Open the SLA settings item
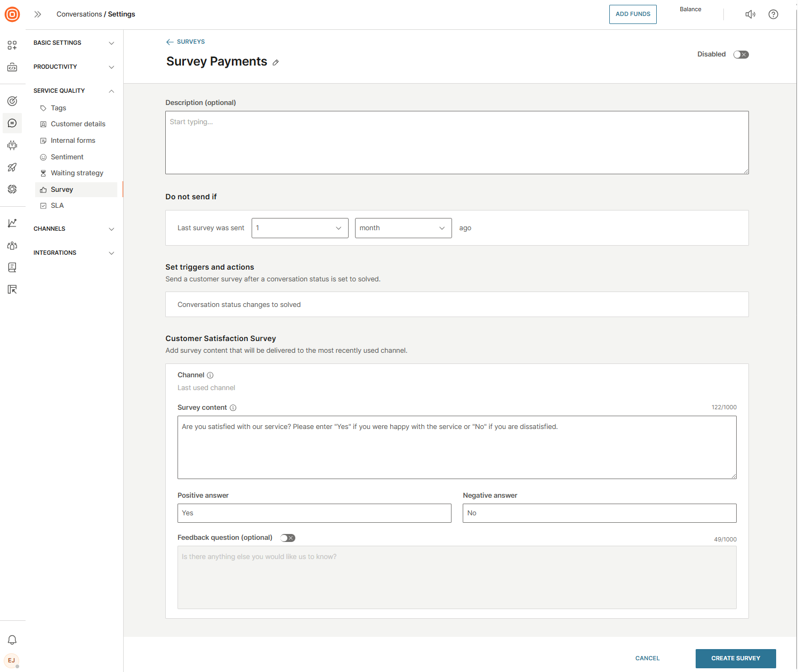The width and height of the screenshot is (798, 672). [x=57, y=206]
